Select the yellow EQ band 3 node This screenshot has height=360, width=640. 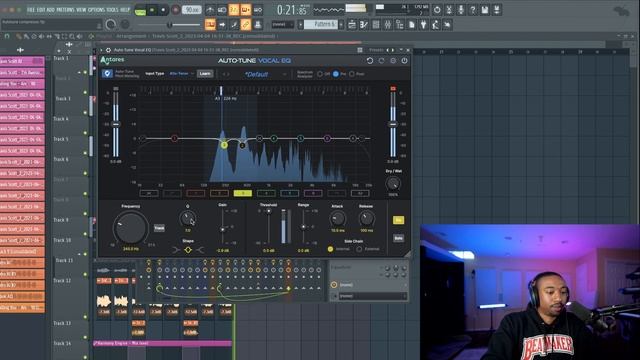[x=224, y=145]
